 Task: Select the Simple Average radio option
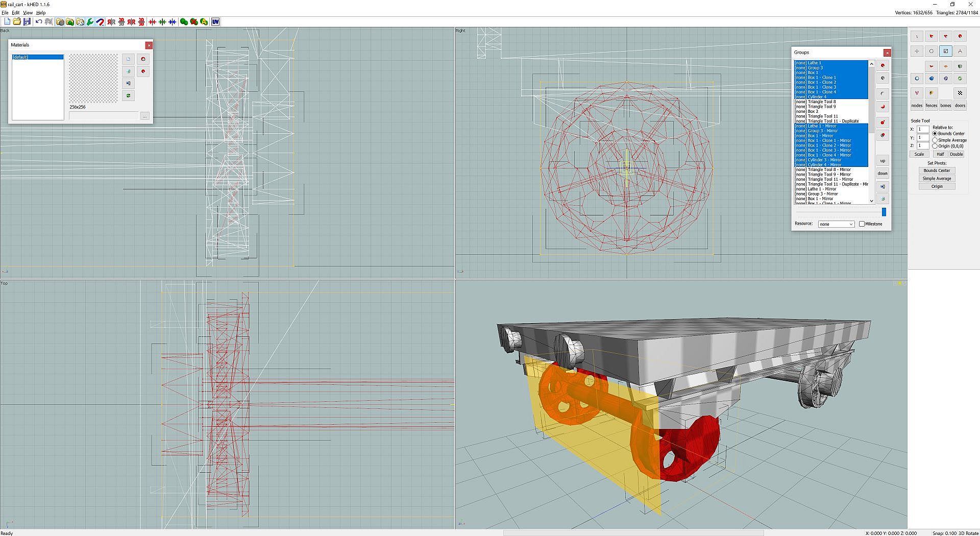click(935, 140)
